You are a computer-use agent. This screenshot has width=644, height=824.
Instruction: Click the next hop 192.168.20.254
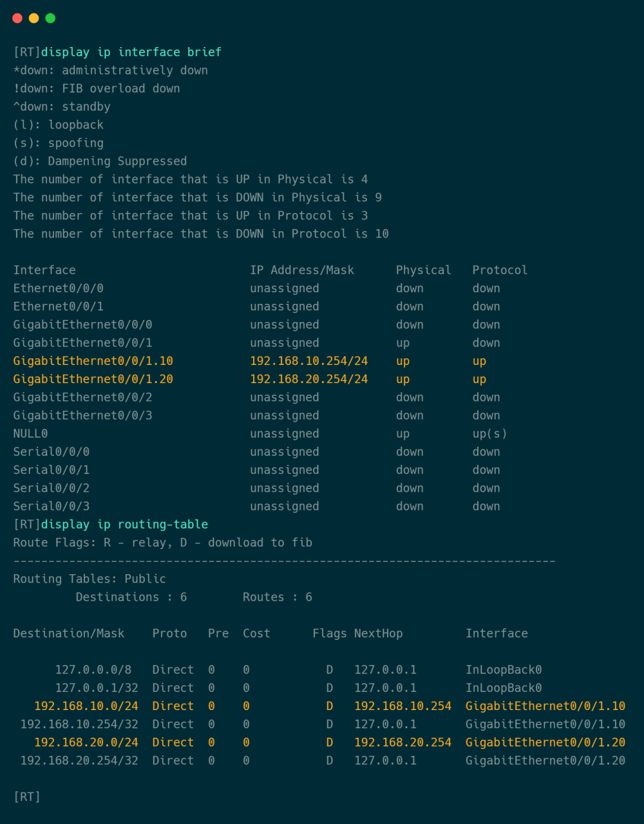point(403,742)
